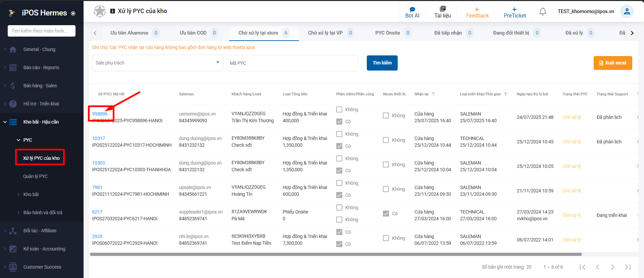
Task: Open PYC link 10317
Action: [x=98, y=138]
